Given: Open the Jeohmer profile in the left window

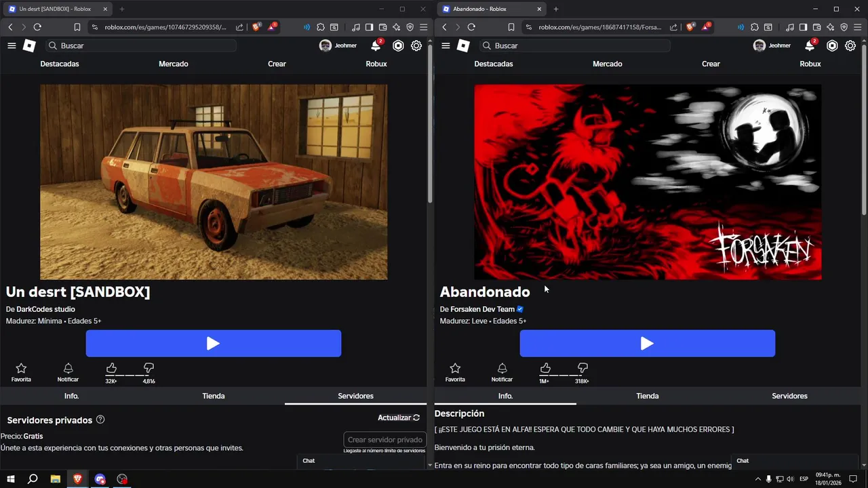Looking at the screenshot, I should pyautogui.click(x=338, y=45).
